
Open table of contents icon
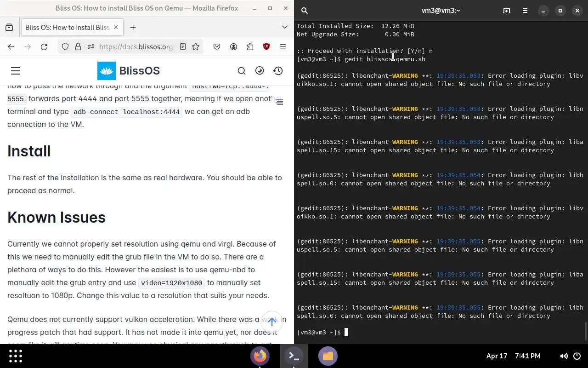tap(279, 102)
